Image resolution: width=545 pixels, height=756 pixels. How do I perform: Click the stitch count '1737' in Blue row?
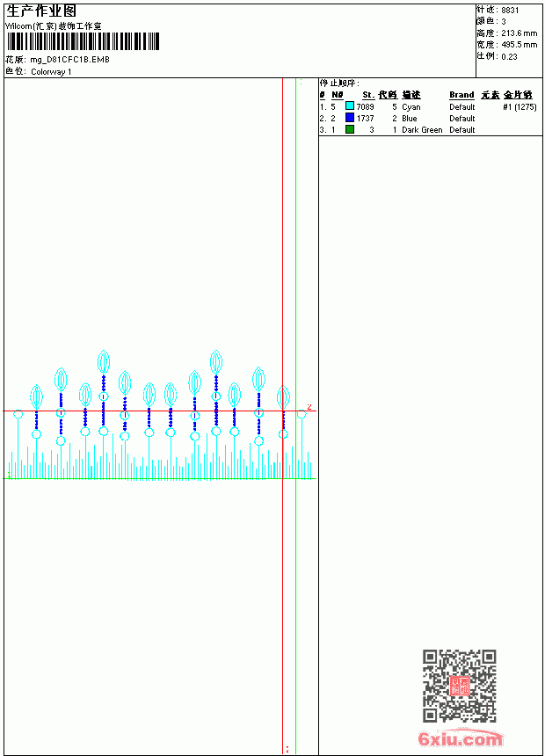(x=365, y=119)
